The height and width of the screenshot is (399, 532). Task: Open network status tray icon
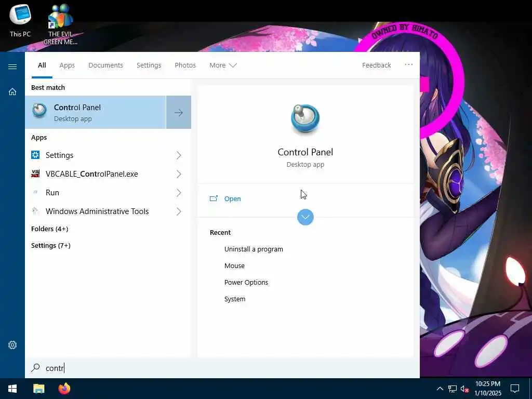coord(453,389)
